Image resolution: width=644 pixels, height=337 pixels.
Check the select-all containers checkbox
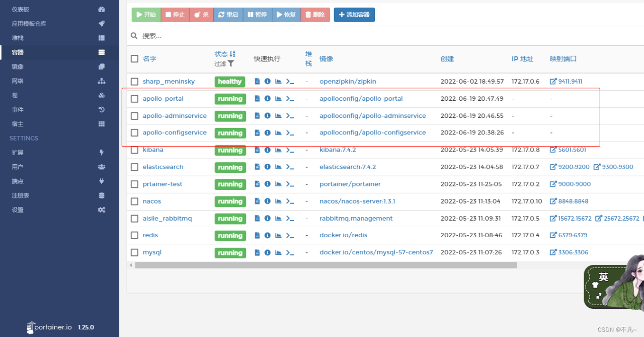pyautogui.click(x=134, y=58)
